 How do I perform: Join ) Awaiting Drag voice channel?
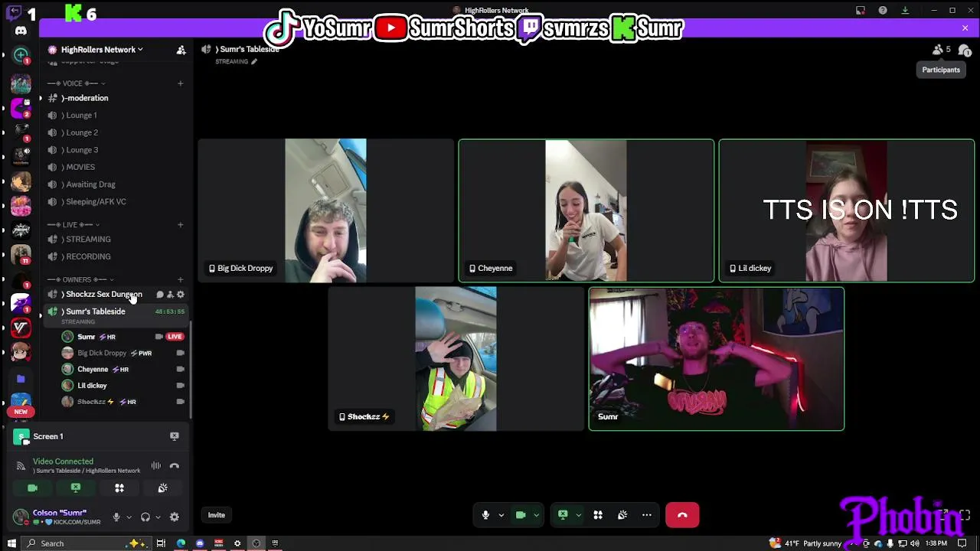115,184
